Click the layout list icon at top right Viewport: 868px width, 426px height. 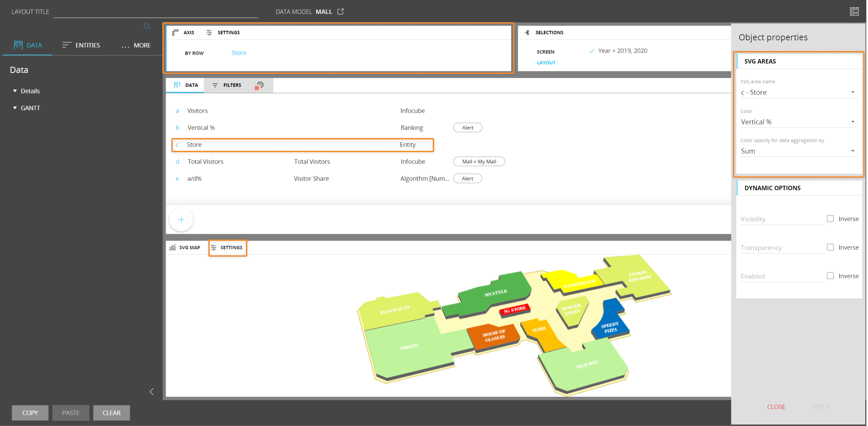coord(854,11)
